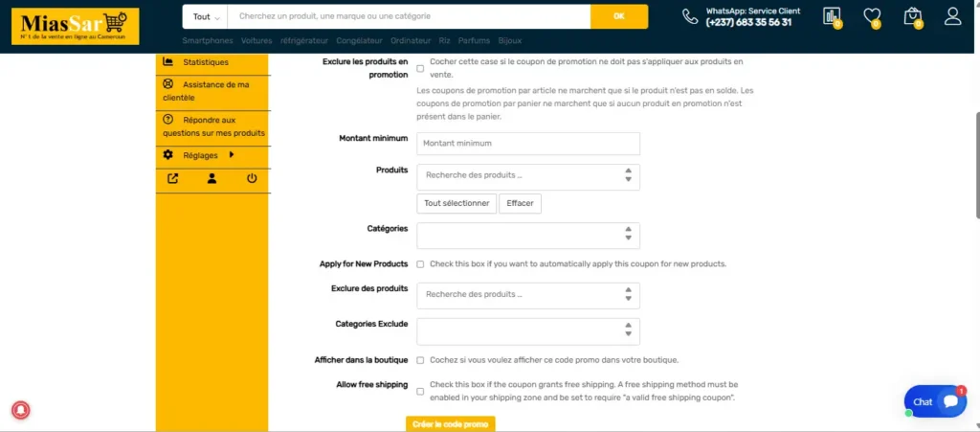The height and width of the screenshot is (432, 980).
Task: Click the user account icon in header
Action: [x=952, y=16]
